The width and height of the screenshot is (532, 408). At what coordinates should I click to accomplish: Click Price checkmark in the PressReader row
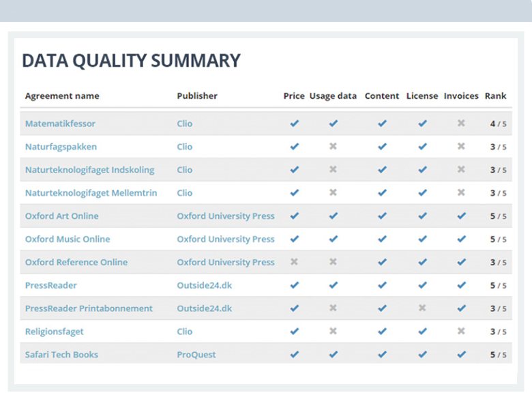point(295,285)
